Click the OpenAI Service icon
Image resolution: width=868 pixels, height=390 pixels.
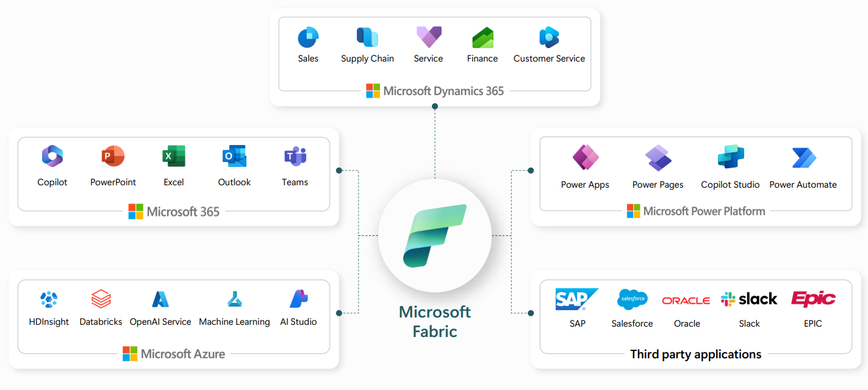(160, 299)
